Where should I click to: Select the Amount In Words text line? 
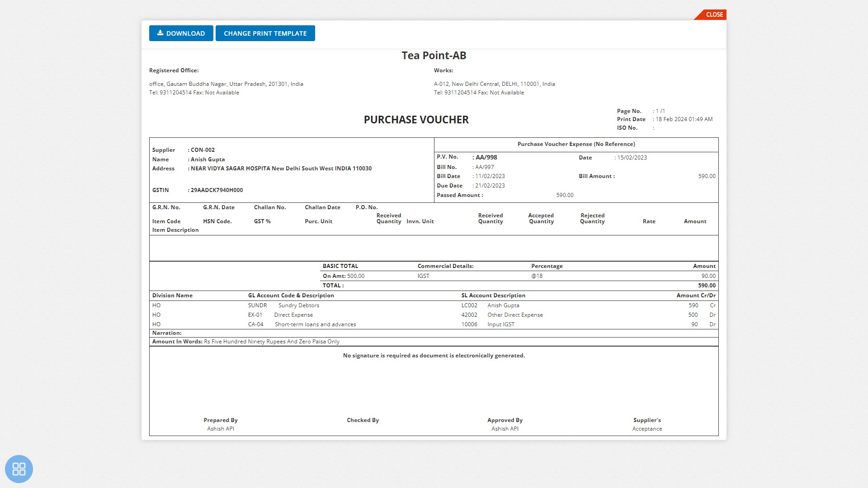[x=246, y=342]
